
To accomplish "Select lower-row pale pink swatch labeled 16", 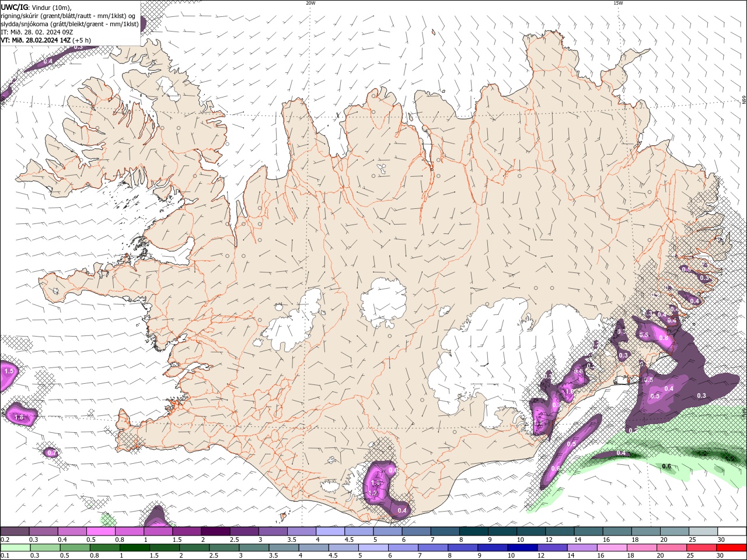I will pos(613,548).
